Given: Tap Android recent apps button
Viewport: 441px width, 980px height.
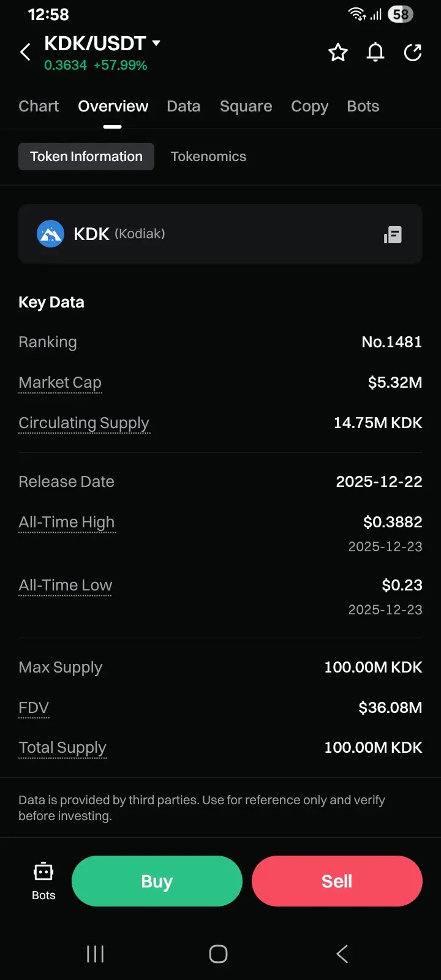Looking at the screenshot, I should [96, 954].
